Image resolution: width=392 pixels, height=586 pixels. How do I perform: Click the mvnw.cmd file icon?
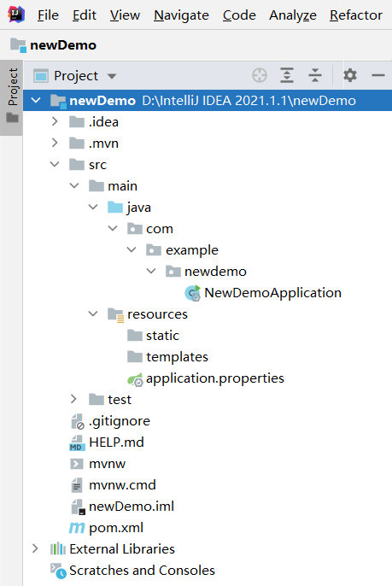pyautogui.click(x=77, y=485)
